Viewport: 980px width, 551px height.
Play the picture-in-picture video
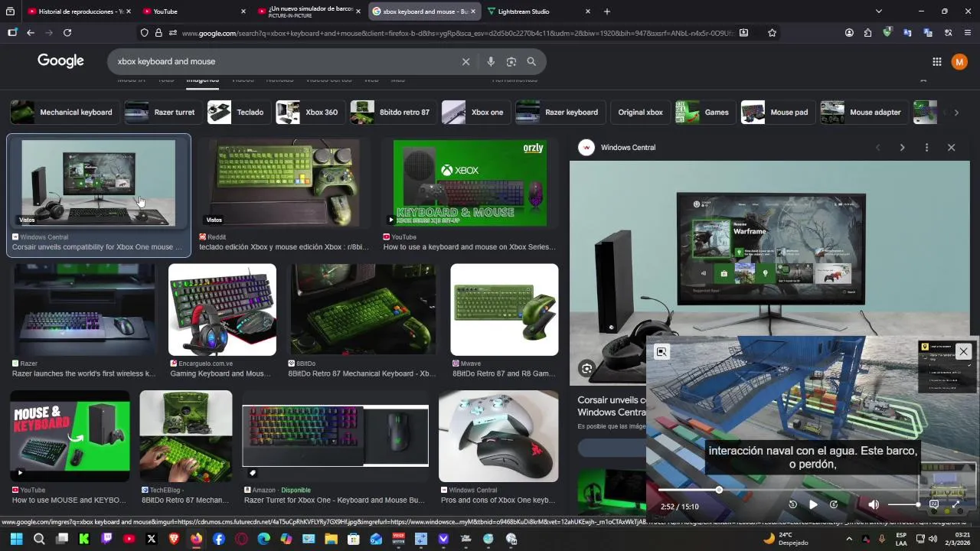[813, 505]
